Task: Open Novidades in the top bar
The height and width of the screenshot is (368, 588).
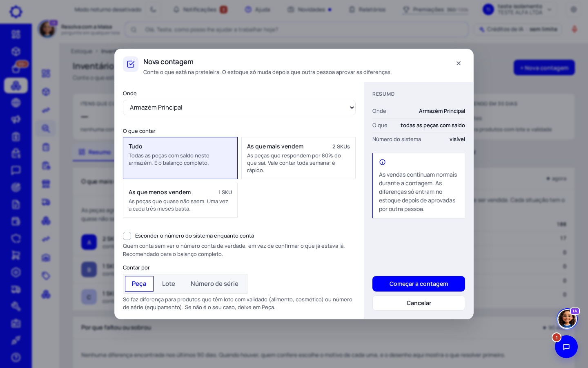Action: 309,9
